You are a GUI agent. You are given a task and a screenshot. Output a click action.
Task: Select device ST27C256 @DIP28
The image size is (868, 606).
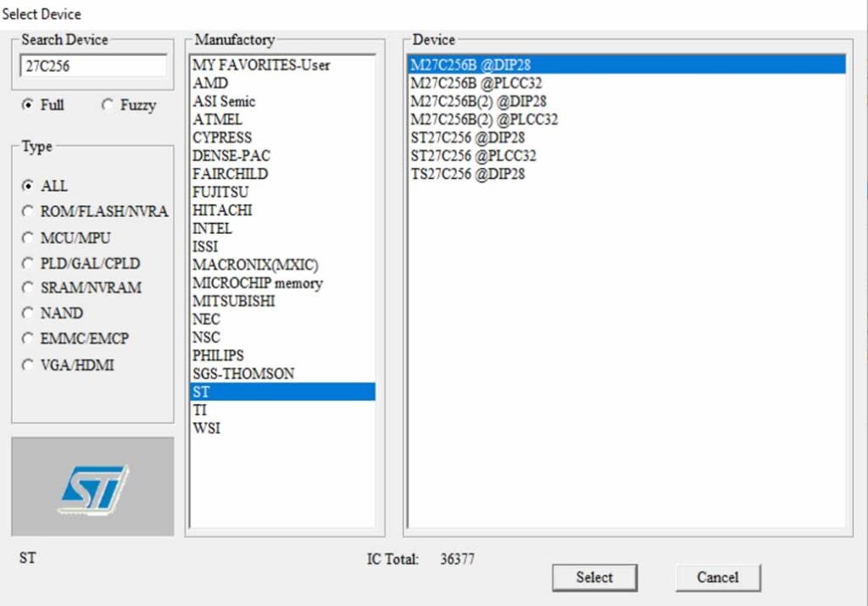(x=626, y=138)
